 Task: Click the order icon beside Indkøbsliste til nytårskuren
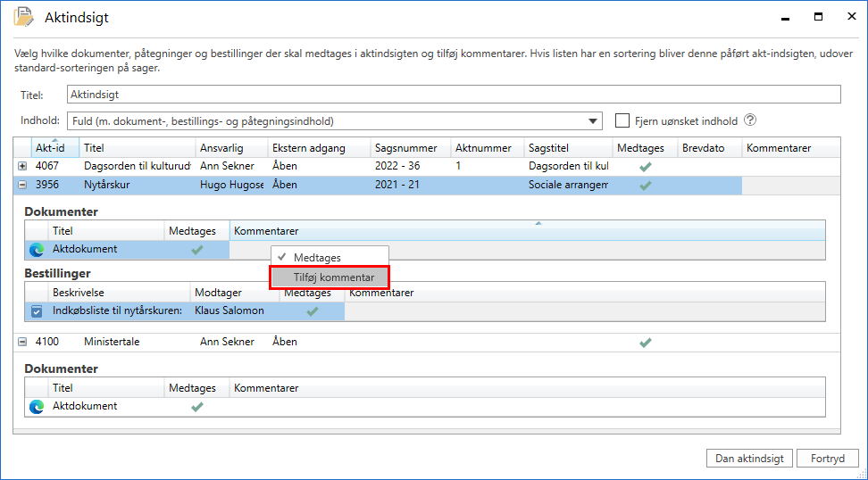[x=37, y=311]
